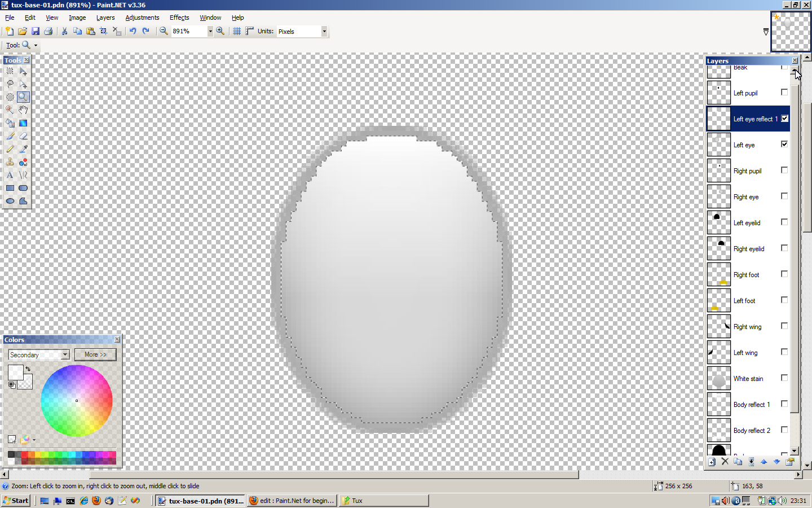Open the Window menu

(x=210, y=17)
